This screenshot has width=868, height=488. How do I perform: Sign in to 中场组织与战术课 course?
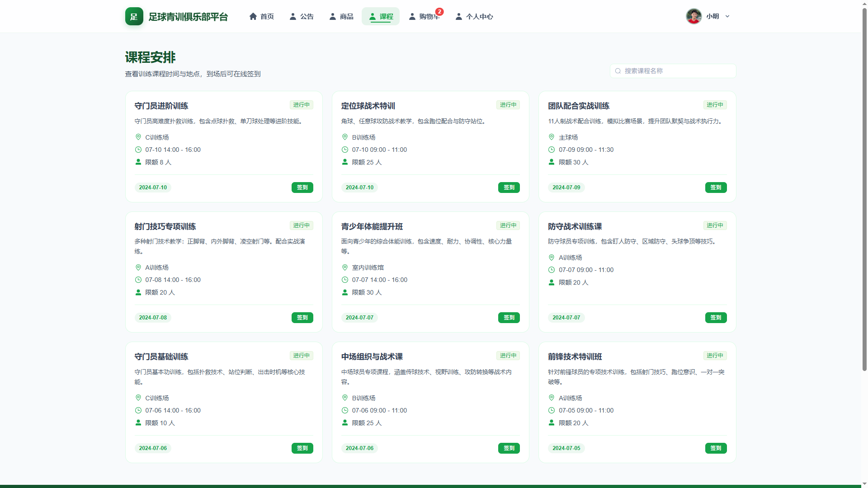coord(509,448)
